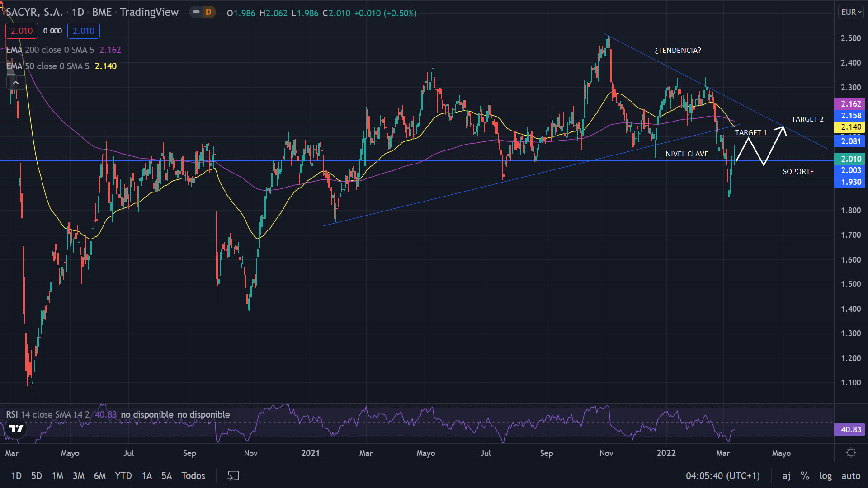Collapse the indicator legend chevron
The width and height of the screenshot is (868, 488).
[x=16, y=83]
